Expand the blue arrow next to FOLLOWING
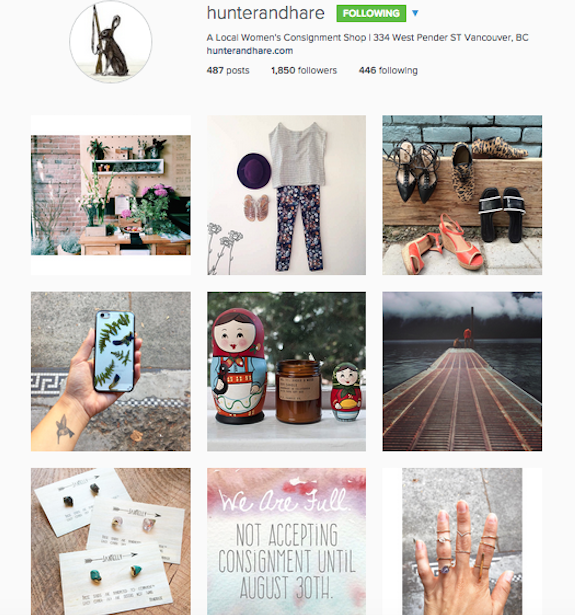The image size is (575, 615). click(x=415, y=13)
